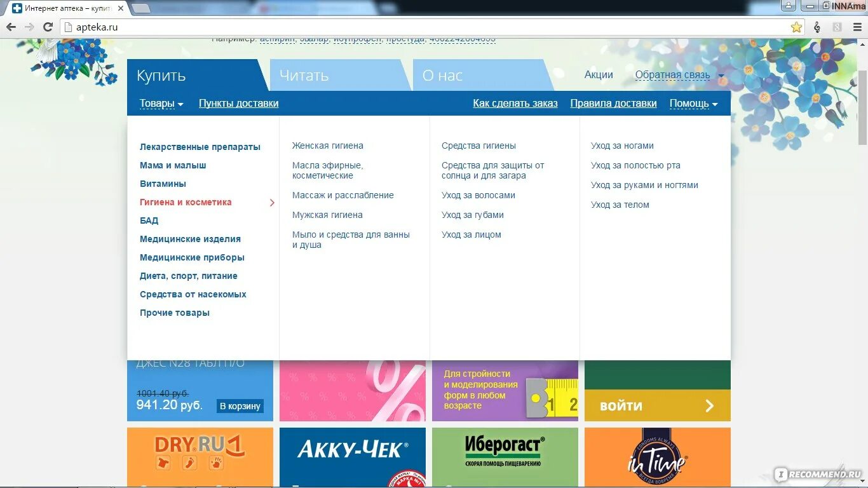Click the browser forward arrow

click(x=29, y=27)
